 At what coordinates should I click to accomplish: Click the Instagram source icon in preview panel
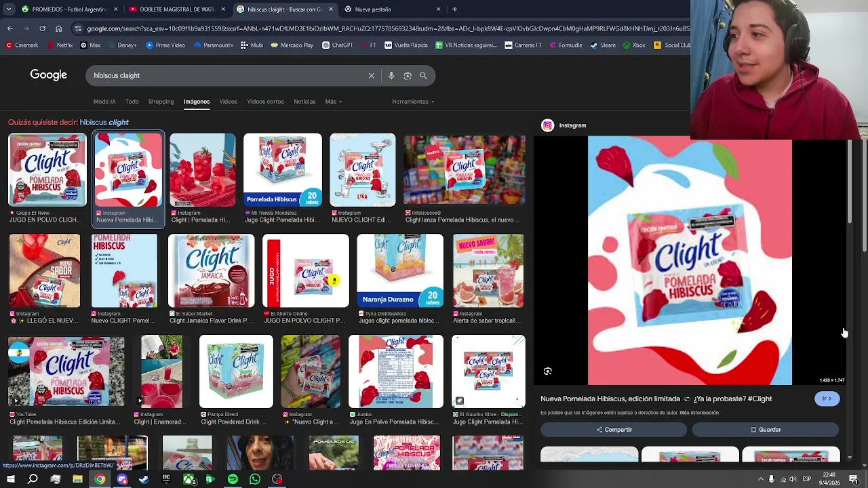(547, 125)
